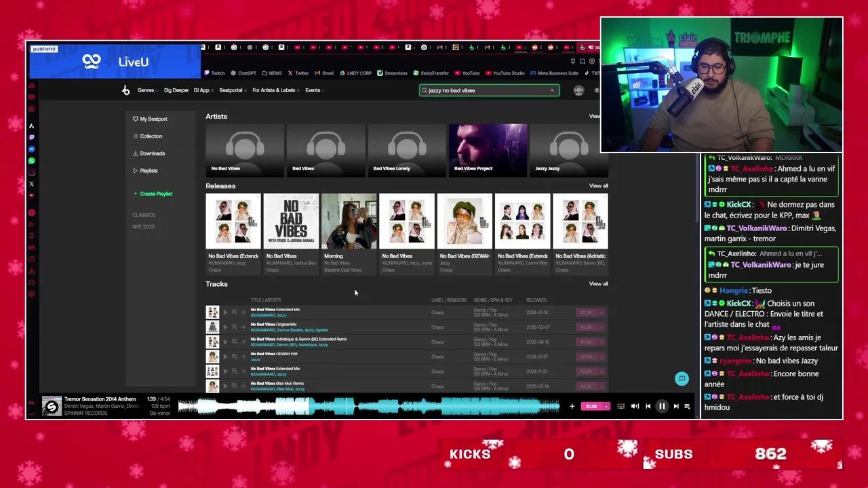Viewport: 868px width, 488px height.
Task: Open price dropdown for No Bad Vibes Original Mix
Action: click(x=600, y=327)
